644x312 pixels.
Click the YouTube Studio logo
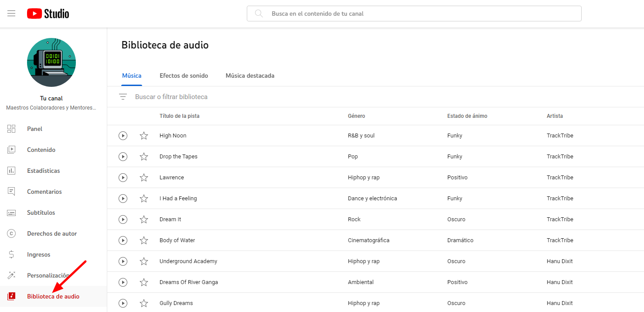click(48, 14)
